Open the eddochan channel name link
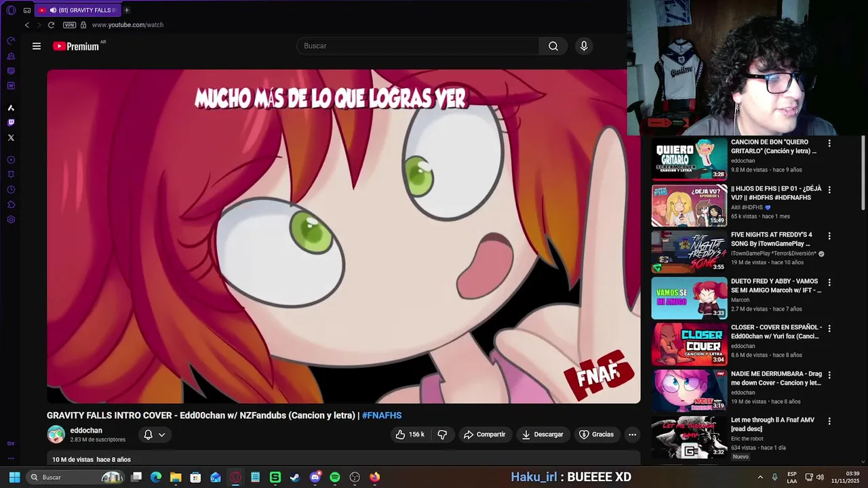The width and height of the screenshot is (868, 488). (x=86, y=430)
